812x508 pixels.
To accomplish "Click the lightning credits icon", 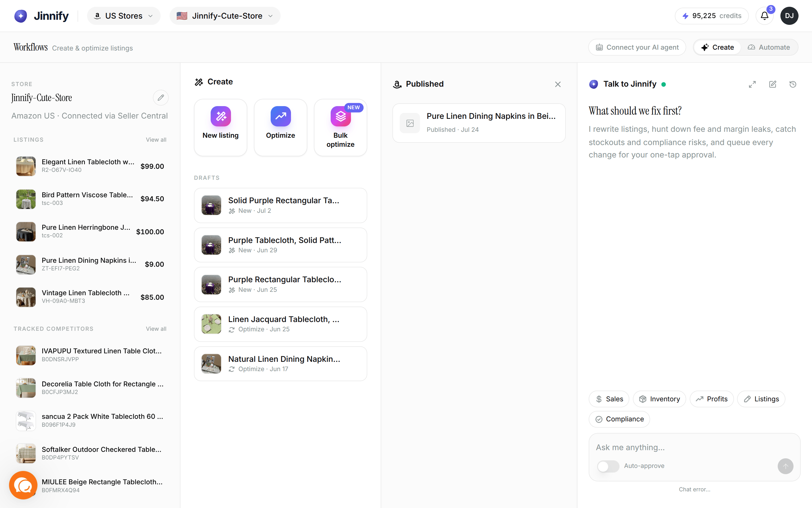I will (685, 16).
